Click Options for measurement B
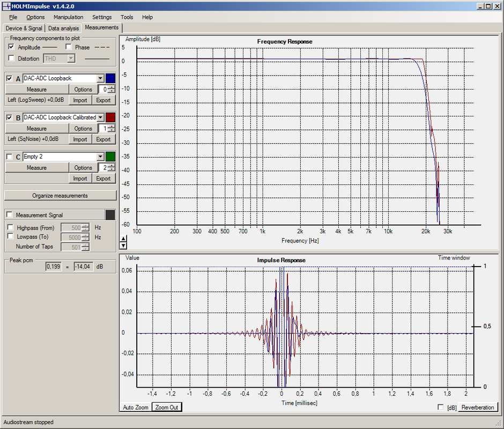The image size is (504, 429). [83, 129]
